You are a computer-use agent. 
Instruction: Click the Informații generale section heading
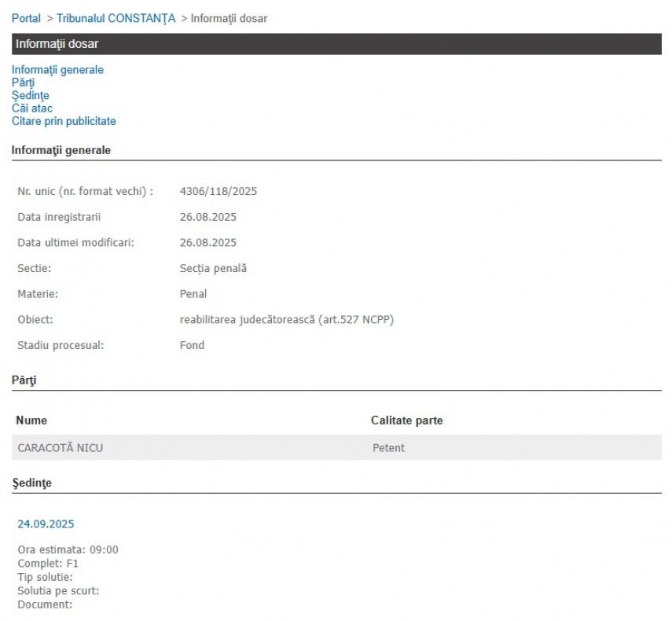(x=61, y=150)
